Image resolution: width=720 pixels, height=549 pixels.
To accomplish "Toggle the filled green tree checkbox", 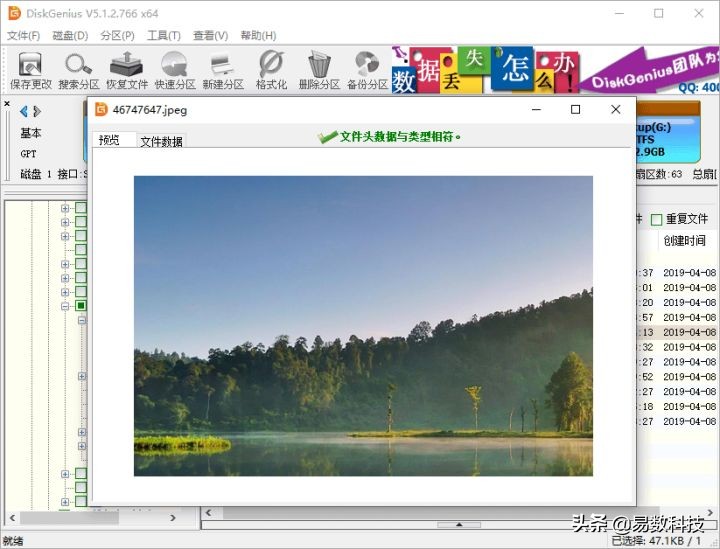I will click(x=81, y=306).
